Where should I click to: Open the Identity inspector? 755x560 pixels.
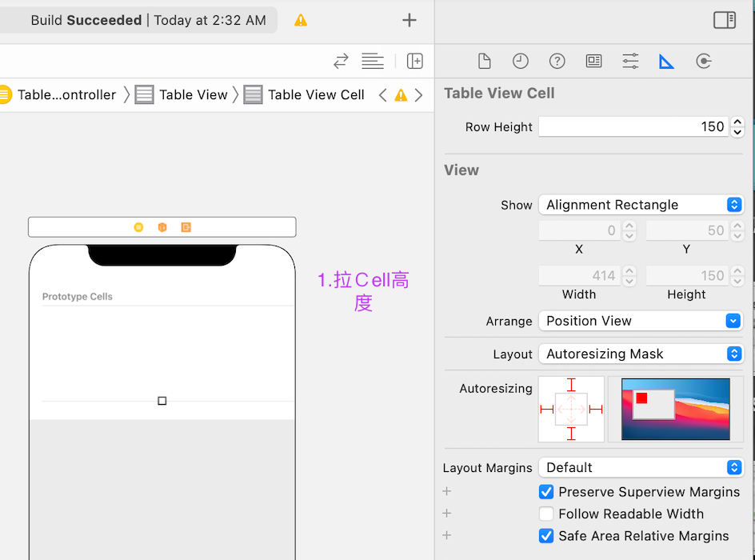coord(593,61)
